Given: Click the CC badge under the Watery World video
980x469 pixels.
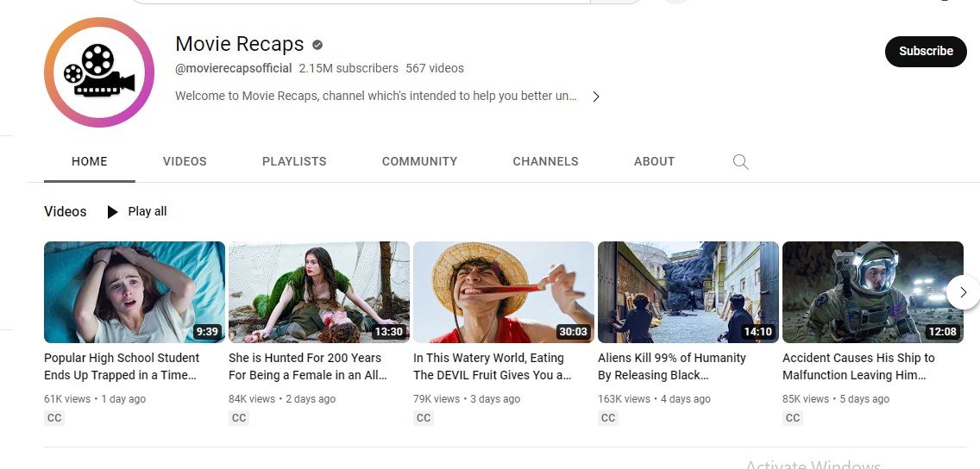Looking at the screenshot, I should click(424, 418).
